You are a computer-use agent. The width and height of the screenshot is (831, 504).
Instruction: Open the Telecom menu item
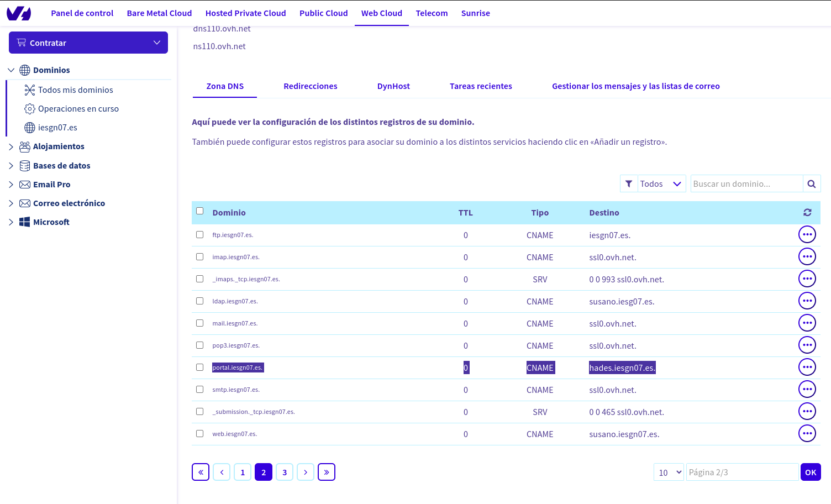432,13
